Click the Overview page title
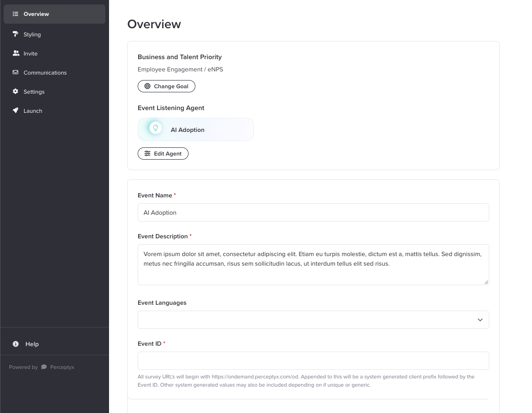Screen dimensions: 532x413 click(x=154, y=24)
